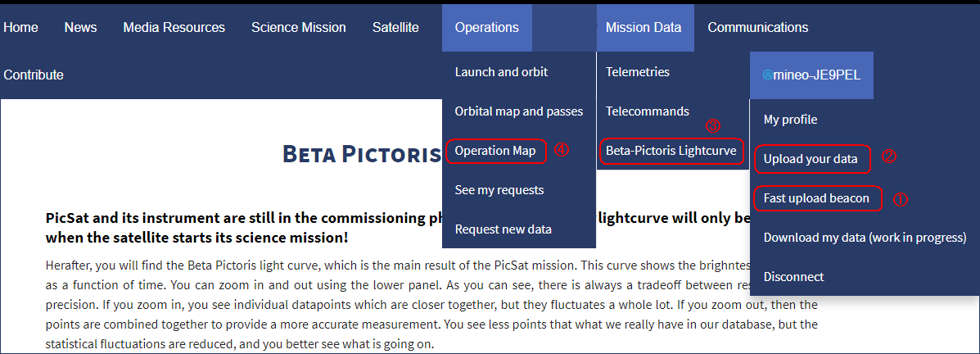The height and width of the screenshot is (354, 980).
Task: Choose Upload your data option
Action: (811, 159)
